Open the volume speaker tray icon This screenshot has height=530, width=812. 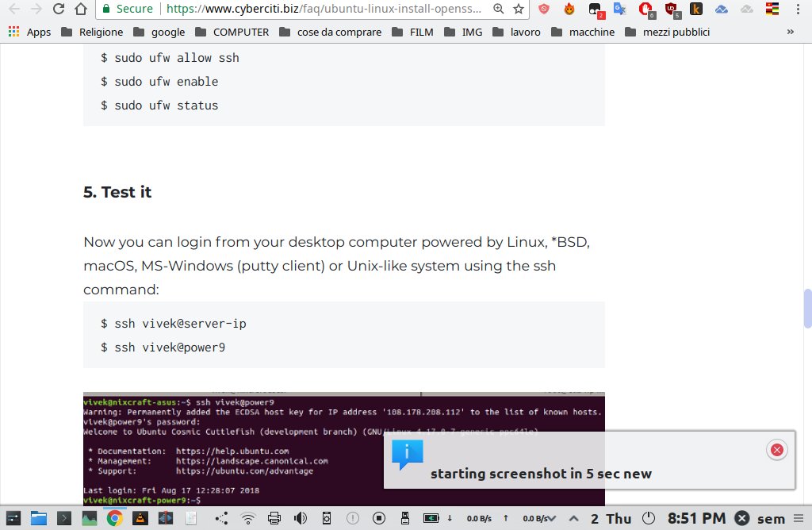click(301, 518)
